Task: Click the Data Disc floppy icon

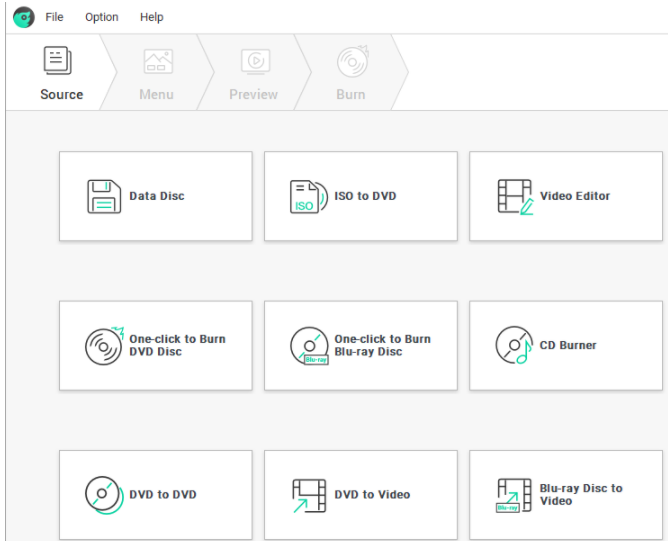Action: 104,196
